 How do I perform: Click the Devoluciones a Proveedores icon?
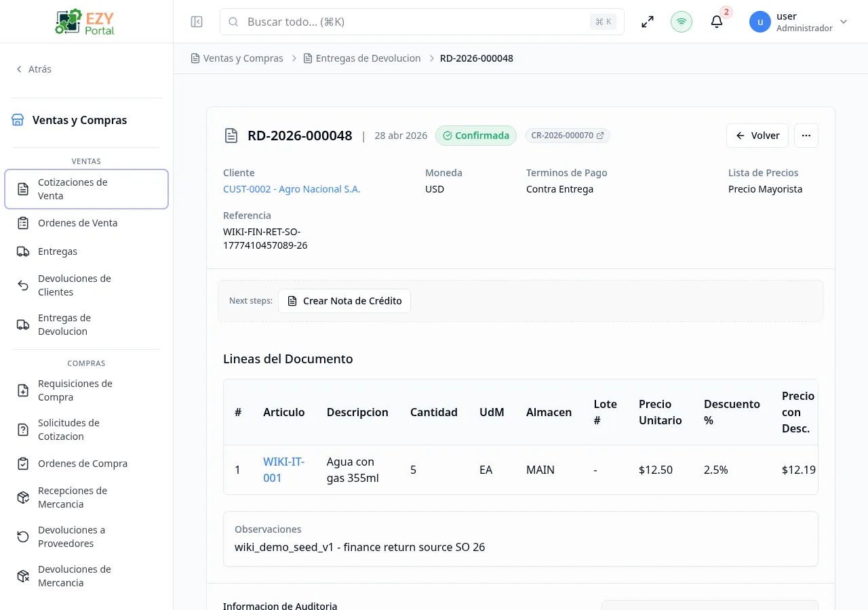pos(23,537)
